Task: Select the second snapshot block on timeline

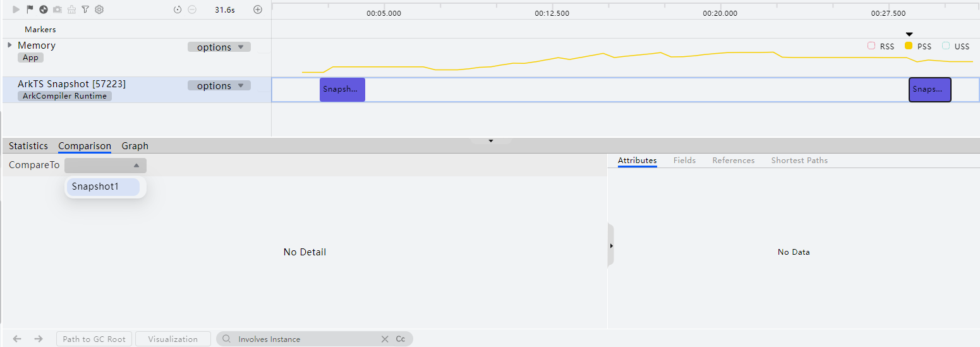Action: click(930, 90)
